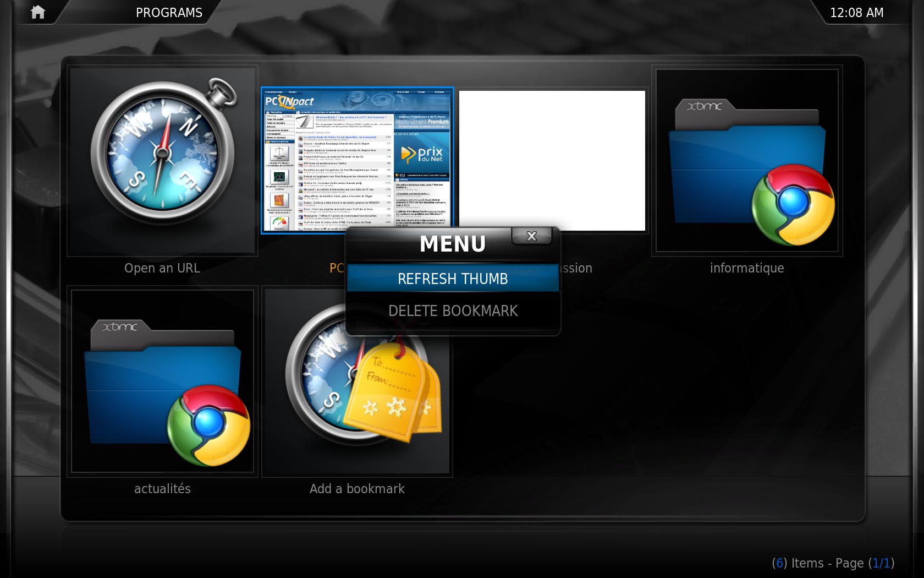Close the MENU popup with X
924x578 pixels.
531,236
